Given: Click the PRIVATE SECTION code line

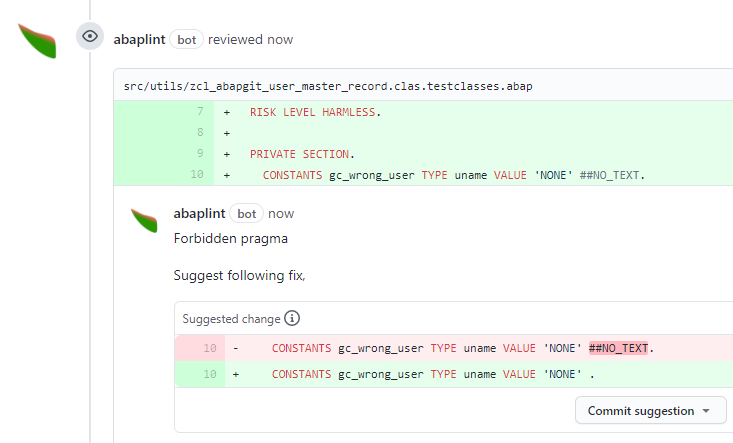Looking at the screenshot, I should pyautogui.click(x=302, y=154).
